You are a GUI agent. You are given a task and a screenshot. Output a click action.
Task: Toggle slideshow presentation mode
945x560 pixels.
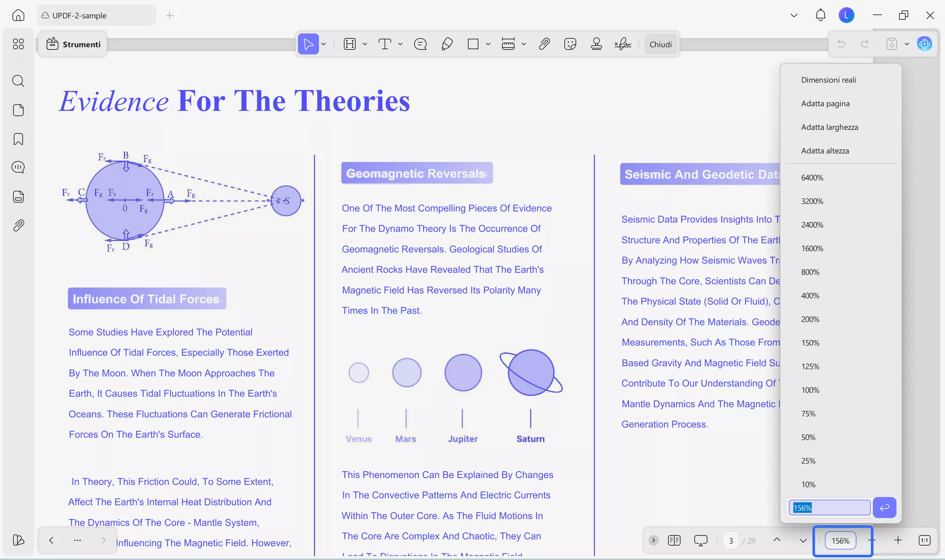(x=700, y=540)
